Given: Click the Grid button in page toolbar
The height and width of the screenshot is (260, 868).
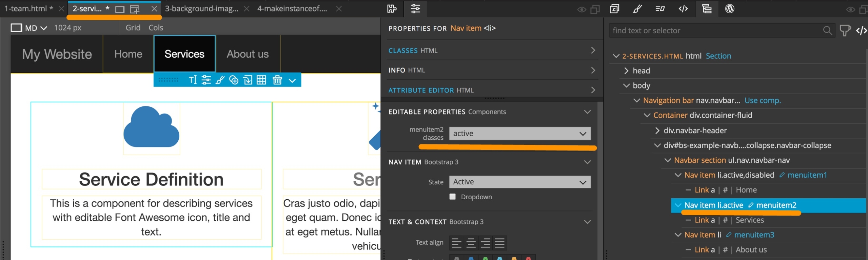Looking at the screenshot, I should pyautogui.click(x=133, y=27).
